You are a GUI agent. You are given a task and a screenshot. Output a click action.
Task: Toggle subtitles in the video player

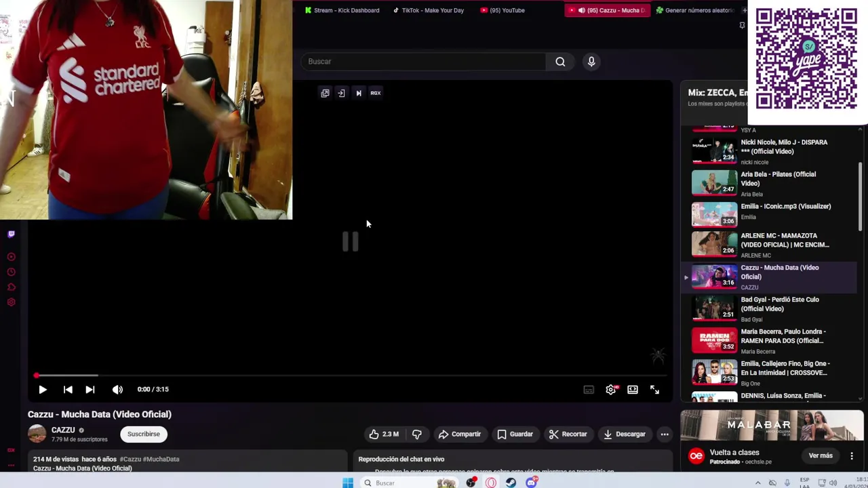[589, 390]
